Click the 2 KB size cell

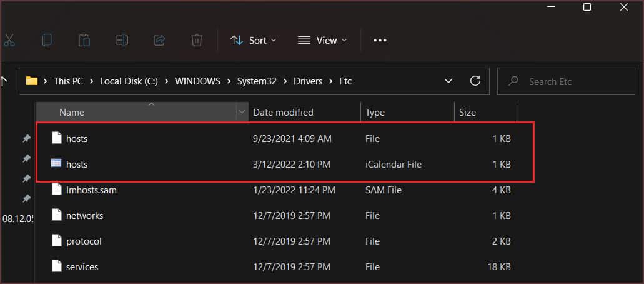coord(502,241)
